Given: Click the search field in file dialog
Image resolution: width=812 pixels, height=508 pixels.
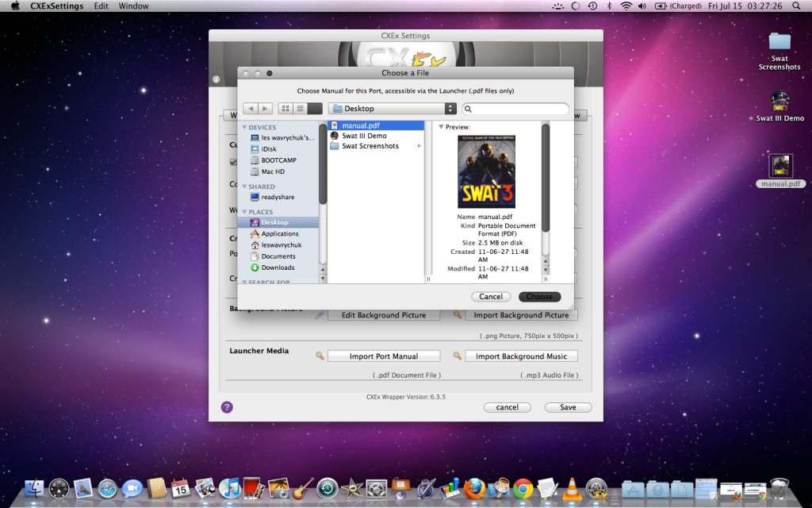Looking at the screenshot, I should (x=515, y=108).
